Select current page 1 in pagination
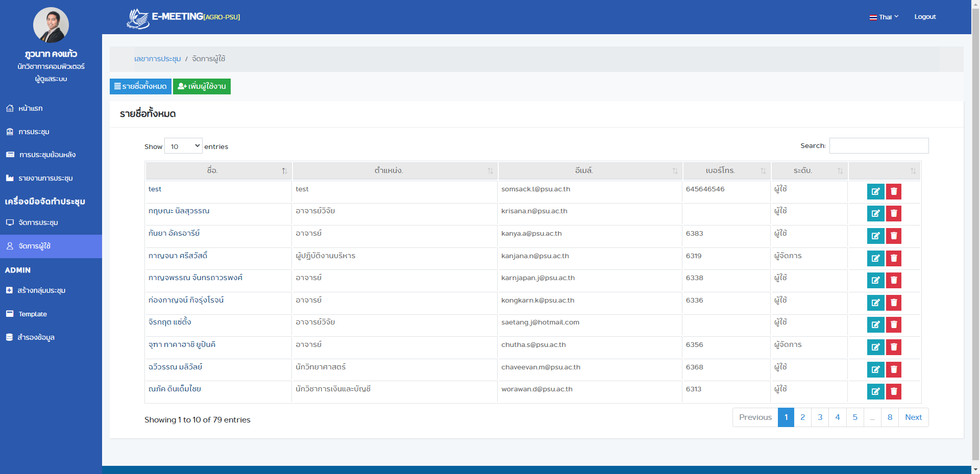The width and height of the screenshot is (980, 474). (786, 417)
